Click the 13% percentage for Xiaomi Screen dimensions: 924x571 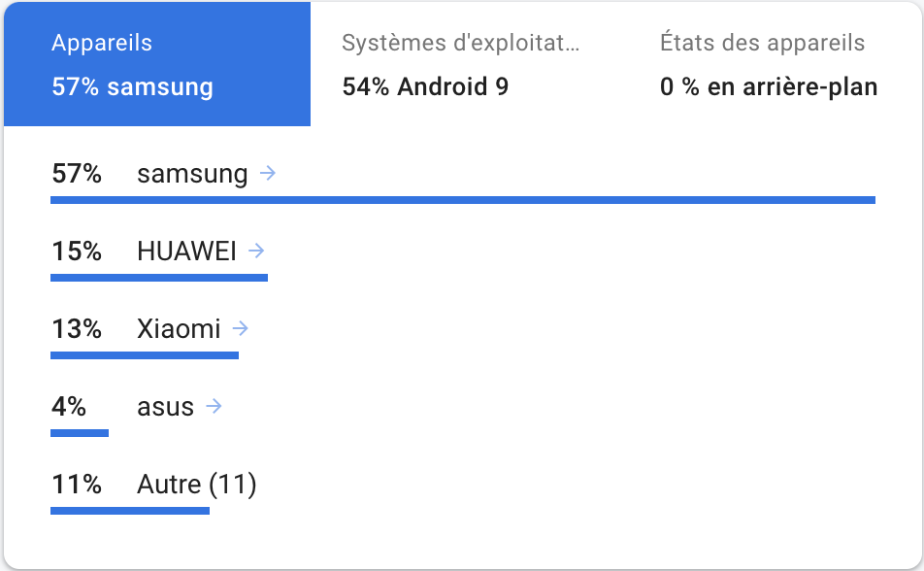77,328
